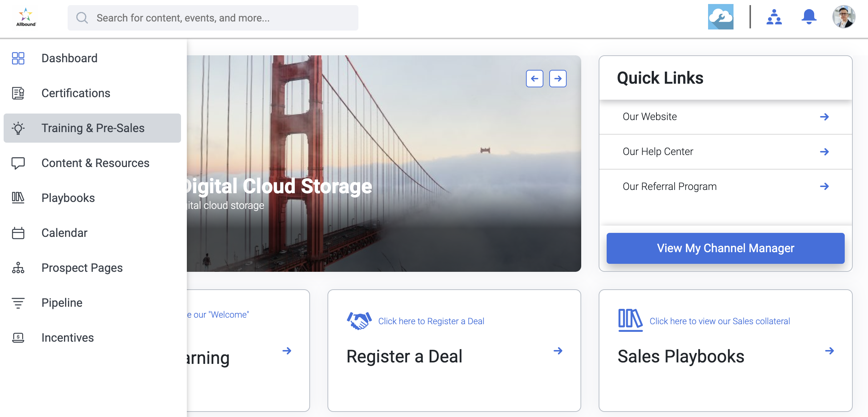This screenshot has width=868, height=417.
Task: Click the books icon on Sales Playbooks
Action: point(630,320)
